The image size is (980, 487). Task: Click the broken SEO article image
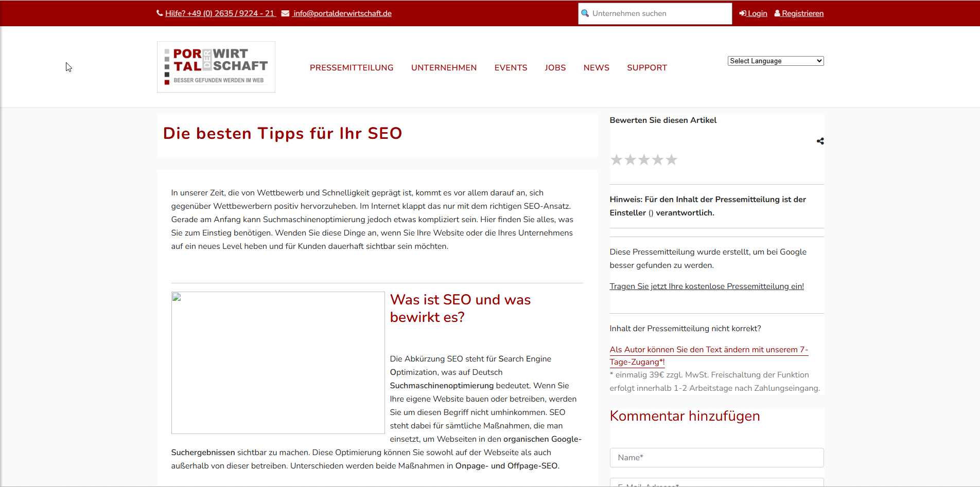coord(278,363)
